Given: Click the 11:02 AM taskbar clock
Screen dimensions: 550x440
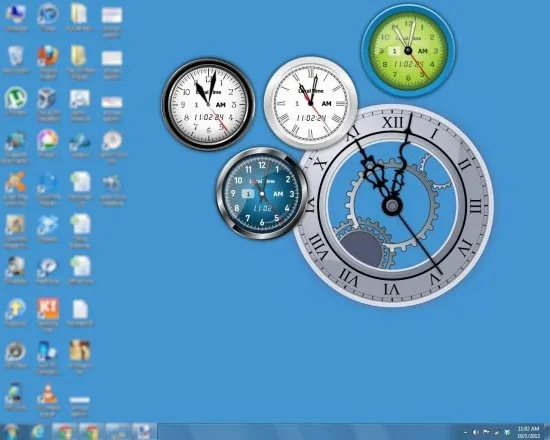Looking at the screenshot, I should click(528, 432).
